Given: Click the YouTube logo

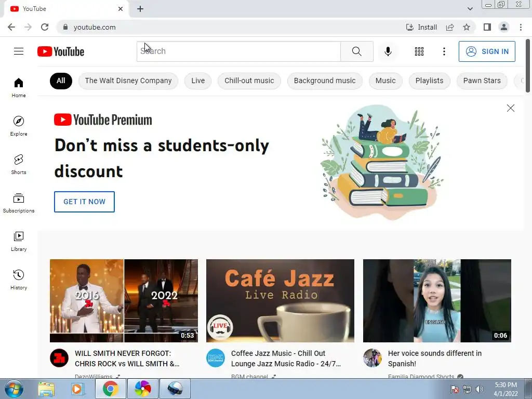Looking at the screenshot, I should (61, 51).
